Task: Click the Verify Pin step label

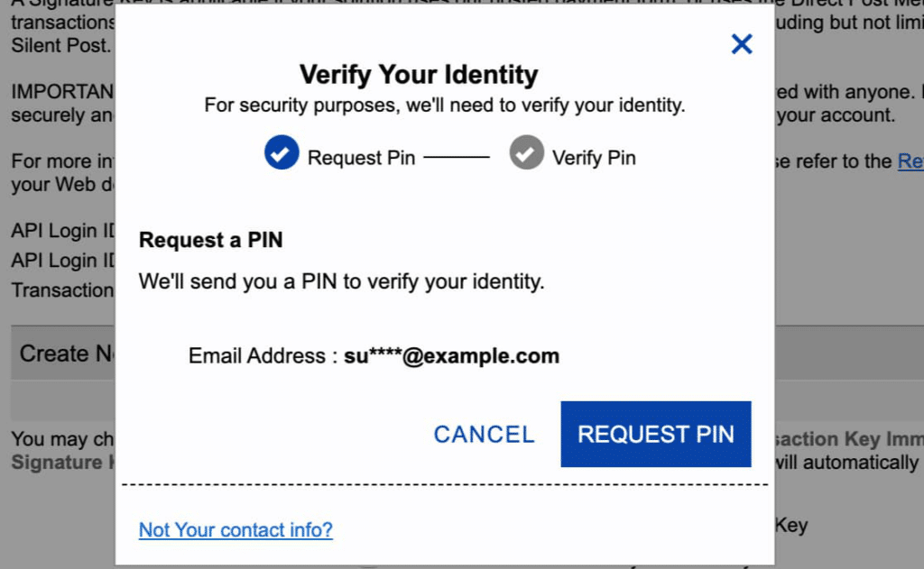Action: pos(594,157)
